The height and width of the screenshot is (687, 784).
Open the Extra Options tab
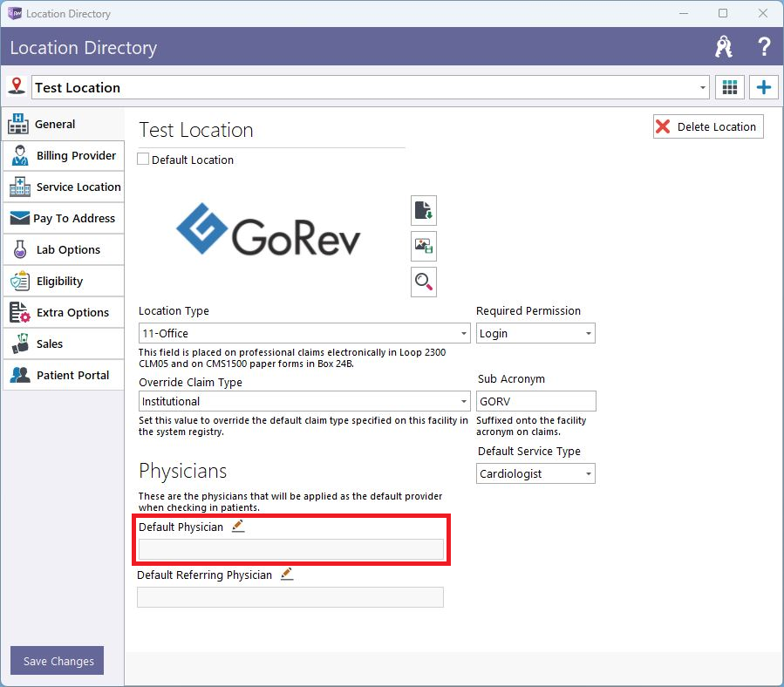[64, 312]
